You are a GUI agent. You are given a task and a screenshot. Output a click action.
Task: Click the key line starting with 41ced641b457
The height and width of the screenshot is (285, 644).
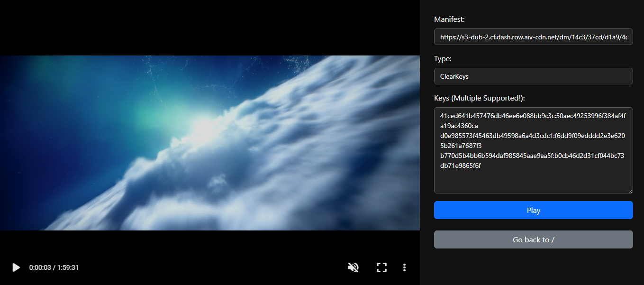pos(533,120)
